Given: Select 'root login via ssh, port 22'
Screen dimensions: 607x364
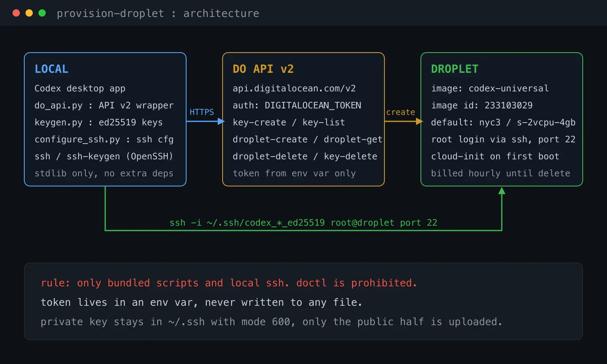Looking at the screenshot, I should [x=503, y=140].
